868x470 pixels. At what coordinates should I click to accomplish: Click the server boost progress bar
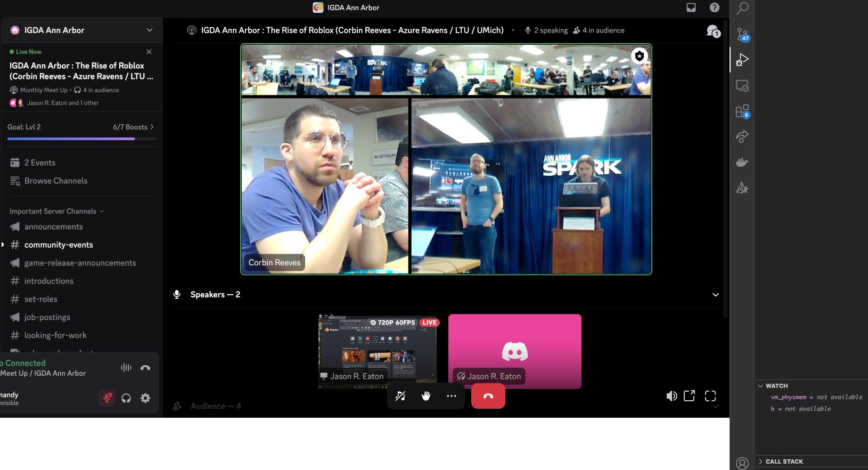point(81,139)
